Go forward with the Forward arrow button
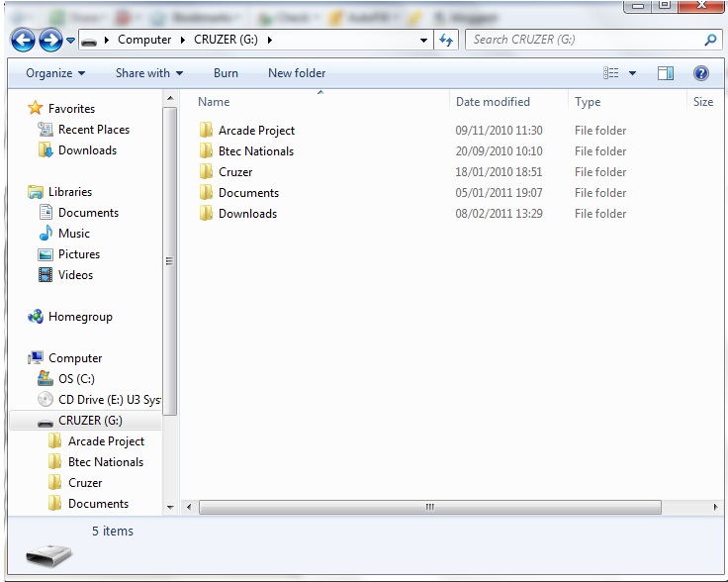 pos(50,40)
